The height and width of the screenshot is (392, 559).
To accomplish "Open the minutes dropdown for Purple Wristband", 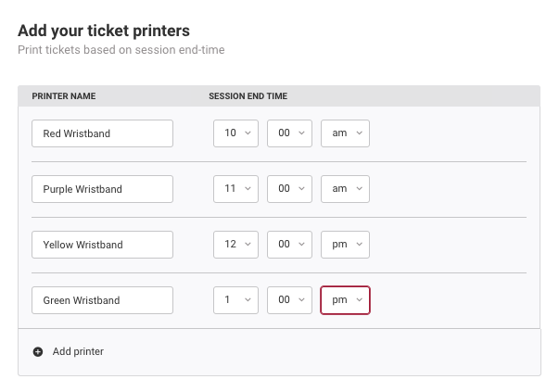I will (291, 189).
